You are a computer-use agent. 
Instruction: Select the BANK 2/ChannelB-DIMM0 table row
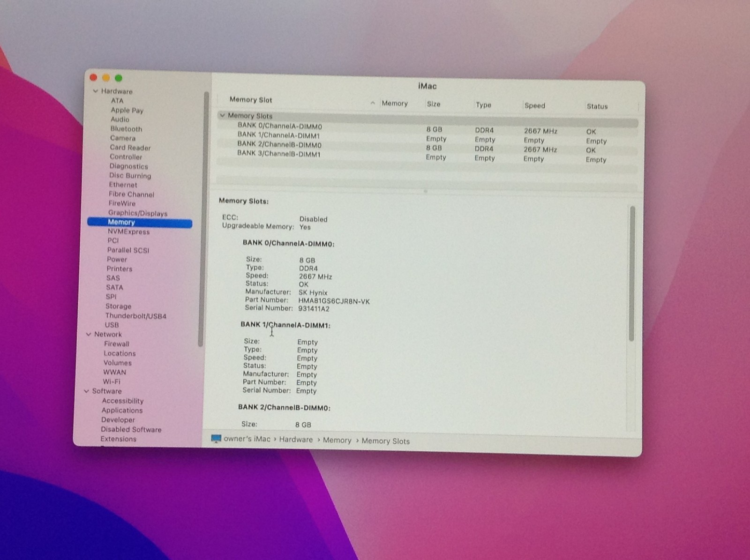427,147
